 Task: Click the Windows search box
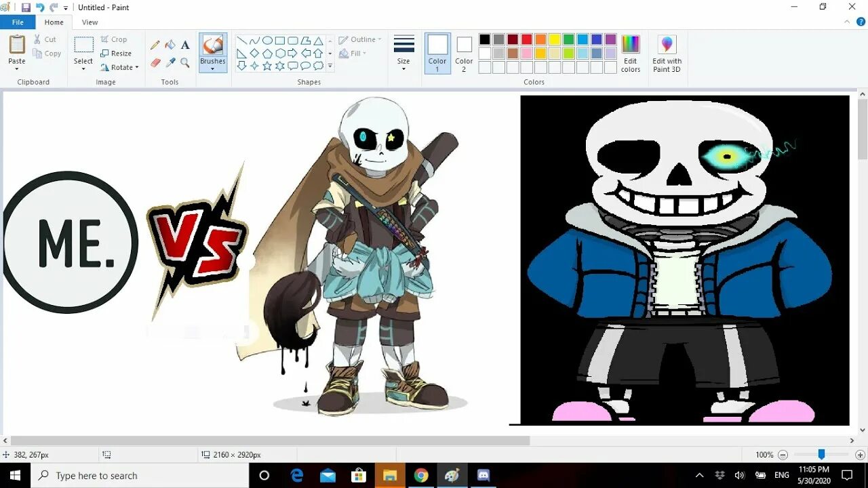coord(140,476)
